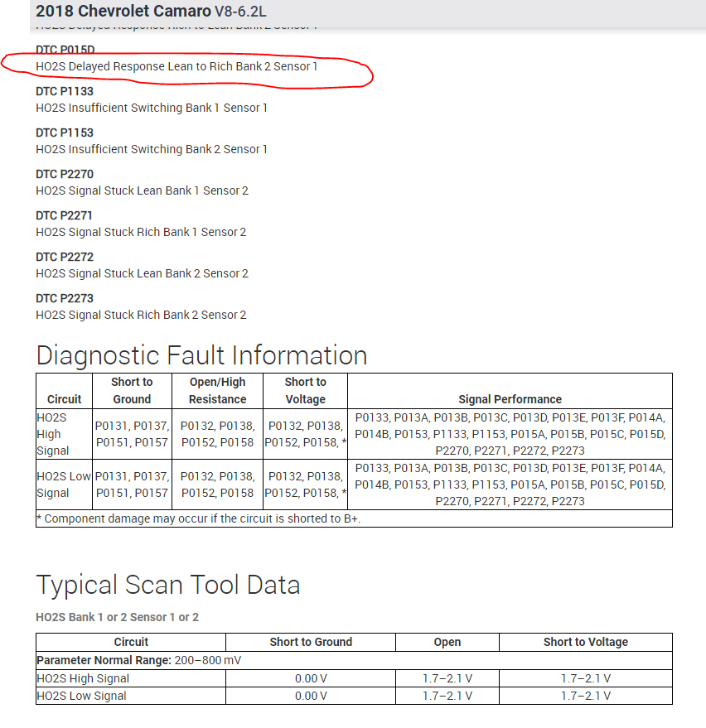
Task: Select the DTC P2270 heading
Action: (65, 174)
